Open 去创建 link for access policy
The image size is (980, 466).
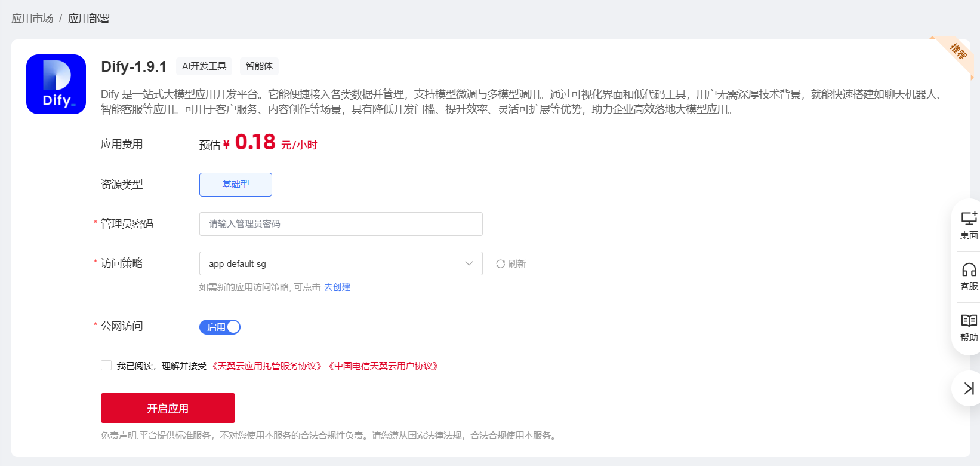pyautogui.click(x=337, y=287)
